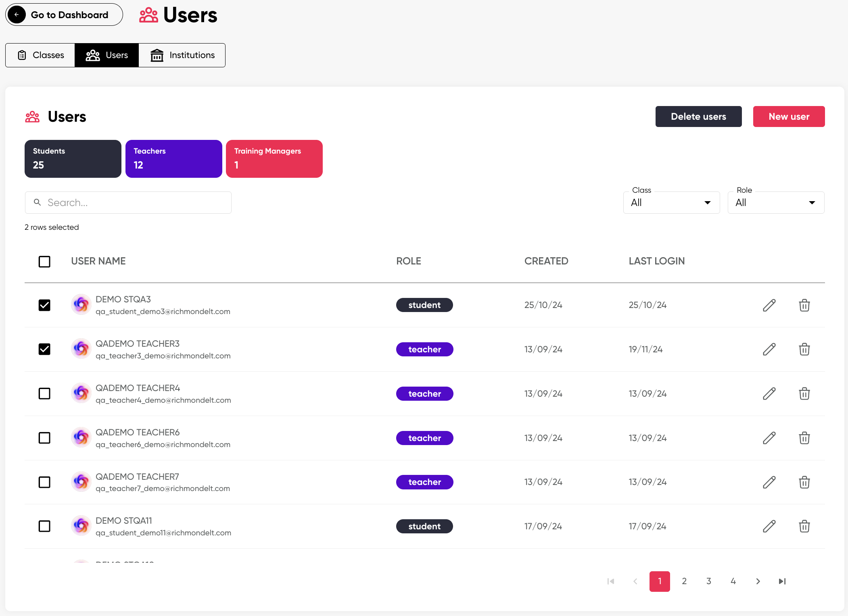This screenshot has height=616, width=848.
Task: Remove DEMO STQA11 with its trash icon
Action: [804, 526]
